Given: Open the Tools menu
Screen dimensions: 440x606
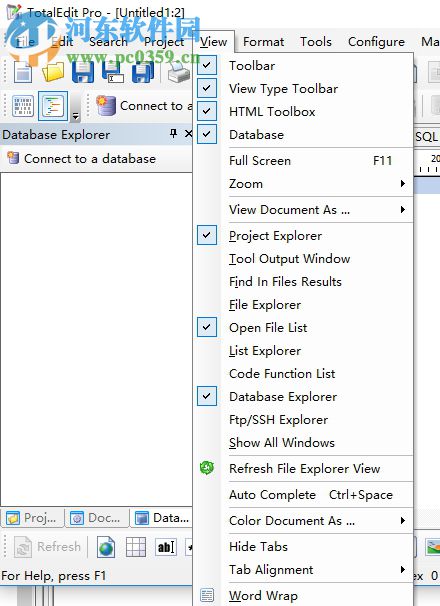Looking at the screenshot, I should coord(316,41).
